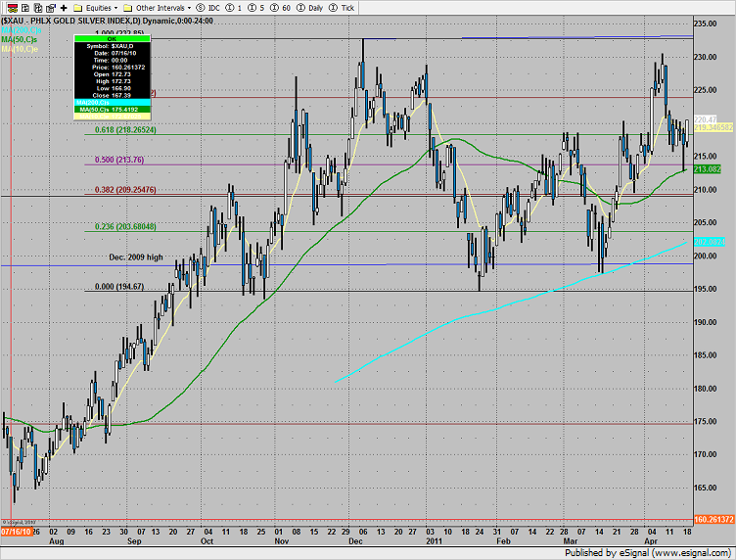Image resolution: width=736 pixels, height=560 pixels.
Task: Click the 165.00 price axis label
Action: [706, 489]
